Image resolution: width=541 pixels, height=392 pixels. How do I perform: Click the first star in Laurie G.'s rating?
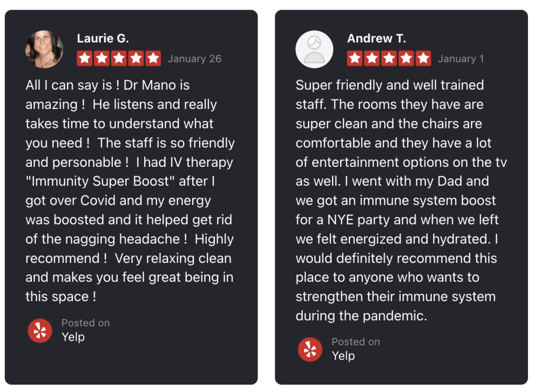(x=84, y=58)
